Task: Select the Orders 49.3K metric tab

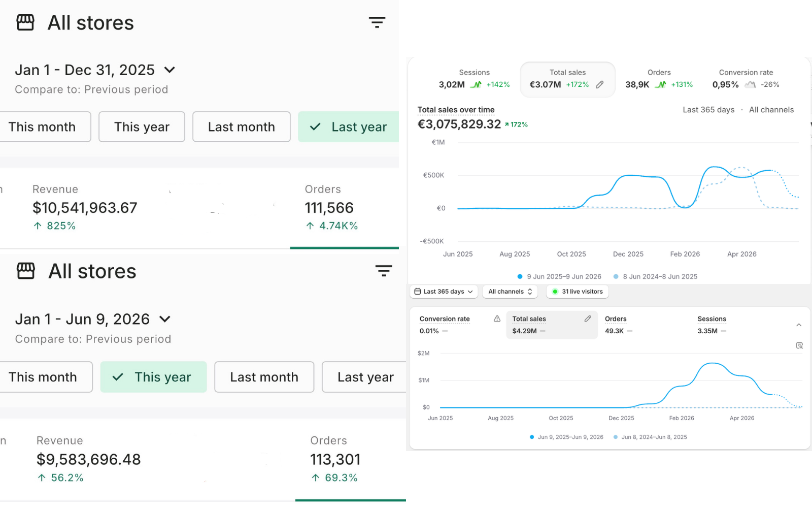Action: pos(645,325)
